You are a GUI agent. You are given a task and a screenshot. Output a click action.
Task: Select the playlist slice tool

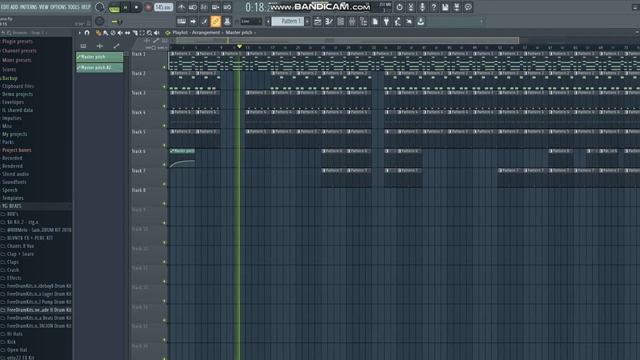point(135,33)
